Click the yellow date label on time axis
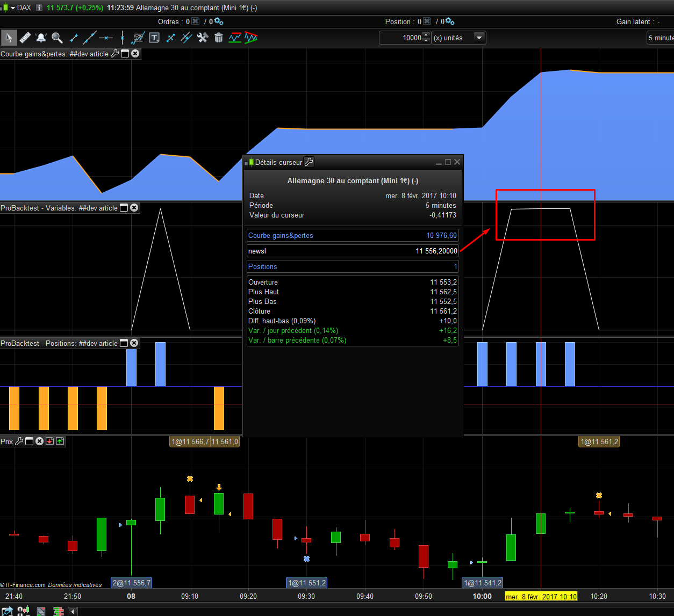 click(x=541, y=597)
